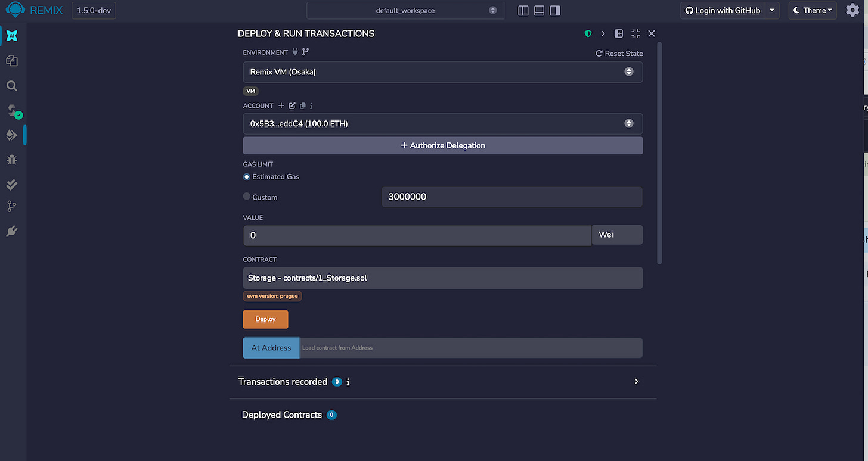868x461 pixels.
Task: Open the Debugger bug icon
Action: coord(12,160)
